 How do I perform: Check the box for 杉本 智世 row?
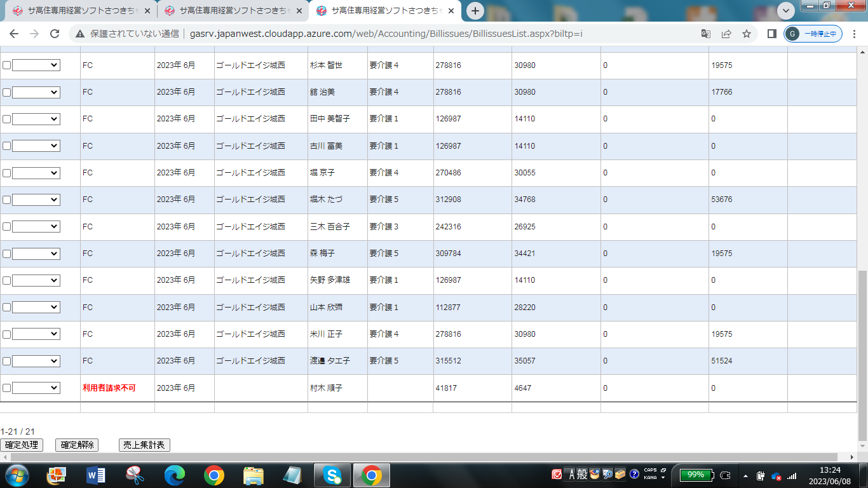6,65
